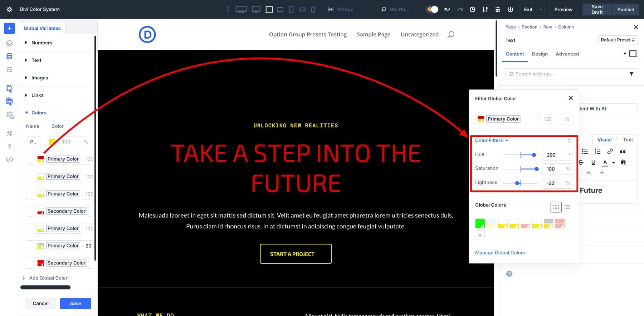Select the Visual editor tab
The image size is (644, 316).
click(605, 140)
